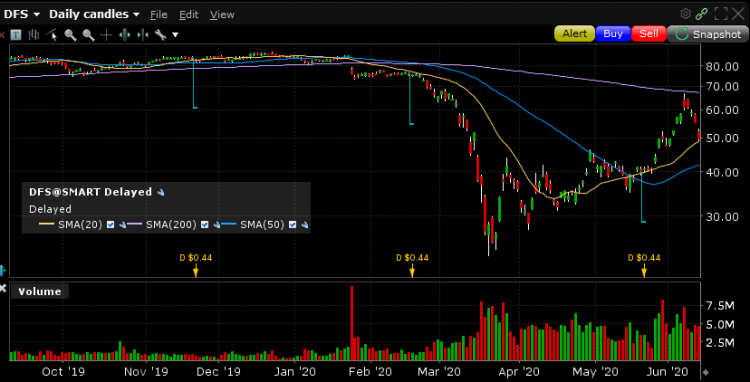The width and height of the screenshot is (750, 382).
Task: Edit DFS@SMART Delayed series wrench icon
Action: pyautogui.click(x=161, y=193)
